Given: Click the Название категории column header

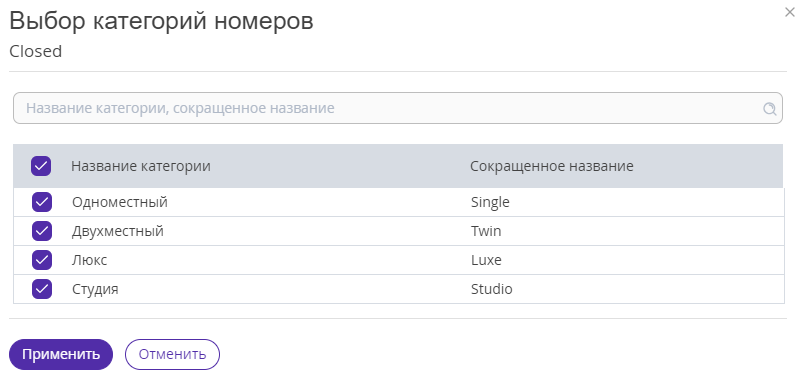Looking at the screenshot, I should tap(141, 166).
